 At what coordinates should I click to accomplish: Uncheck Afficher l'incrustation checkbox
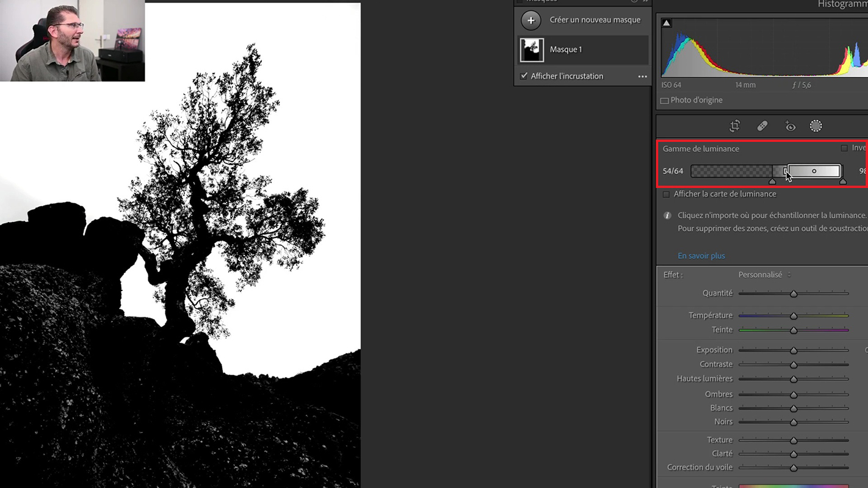click(x=524, y=76)
